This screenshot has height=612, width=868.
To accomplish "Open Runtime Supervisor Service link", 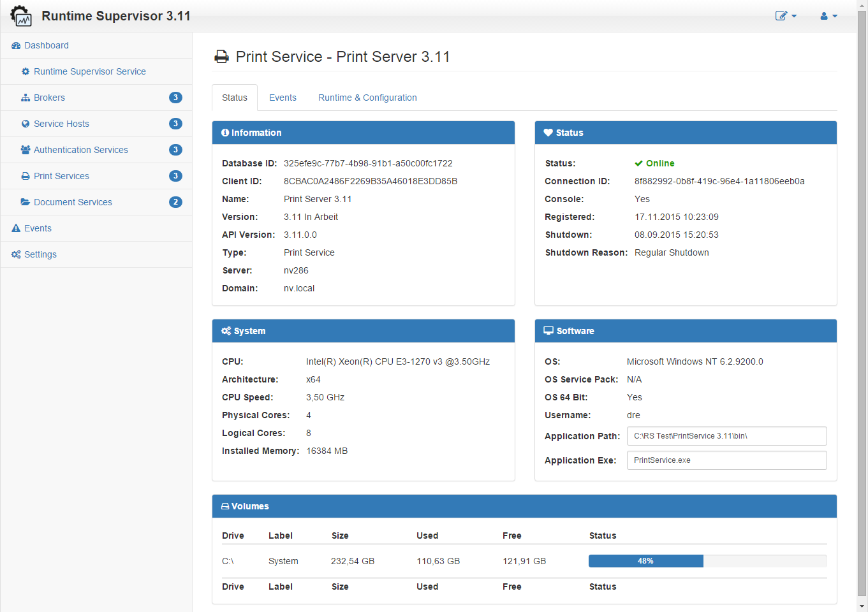I will click(90, 71).
